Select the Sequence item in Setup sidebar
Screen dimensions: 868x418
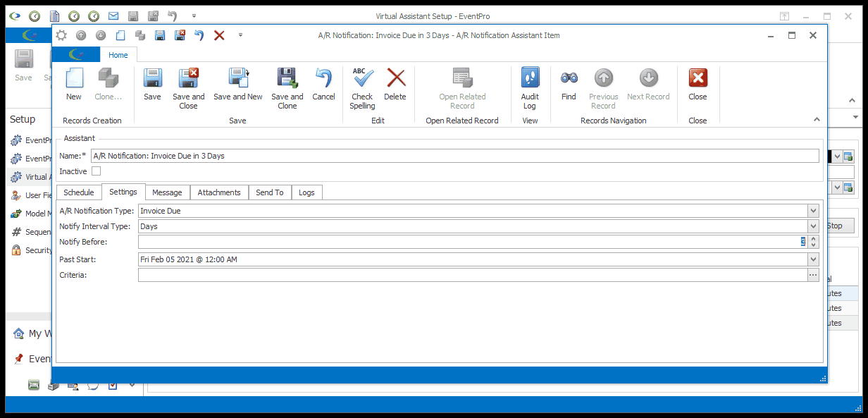click(x=30, y=232)
